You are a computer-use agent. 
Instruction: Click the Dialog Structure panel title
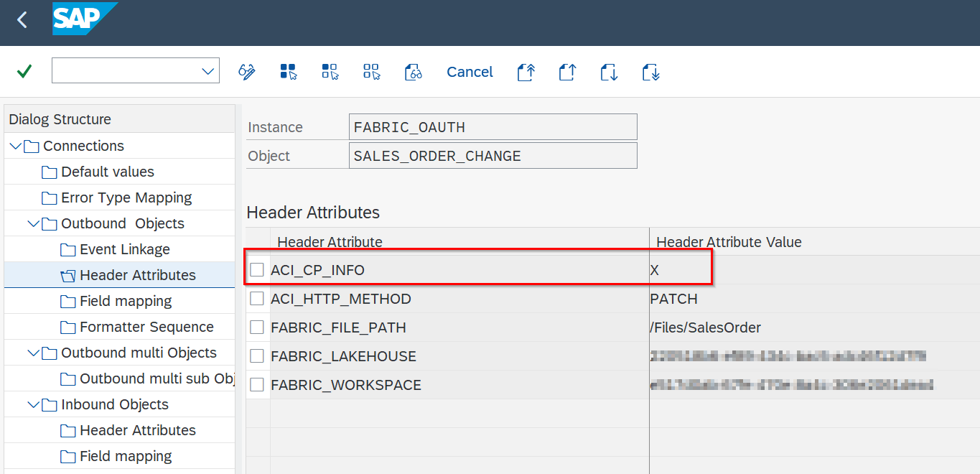(60, 119)
